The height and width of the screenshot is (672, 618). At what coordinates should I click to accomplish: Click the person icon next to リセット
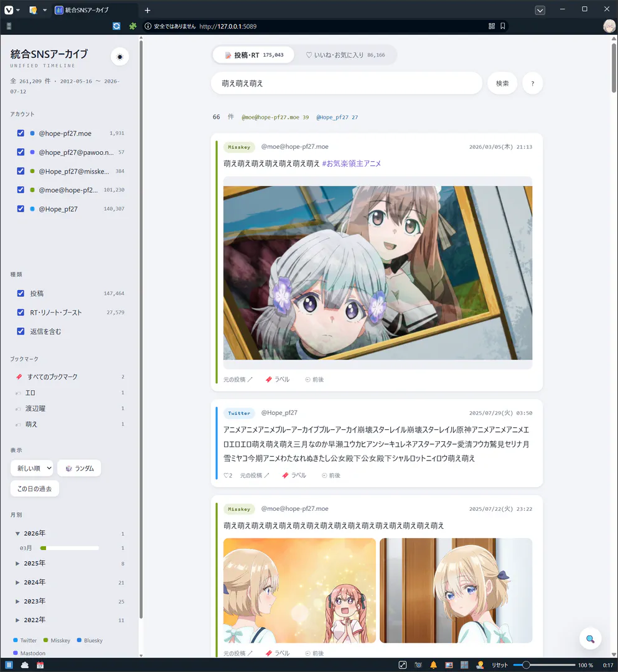[x=480, y=665]
